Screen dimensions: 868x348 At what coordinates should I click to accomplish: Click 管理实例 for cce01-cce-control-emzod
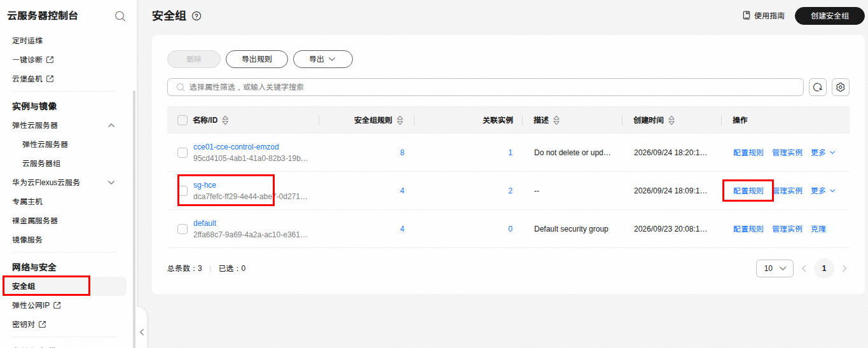787,153
